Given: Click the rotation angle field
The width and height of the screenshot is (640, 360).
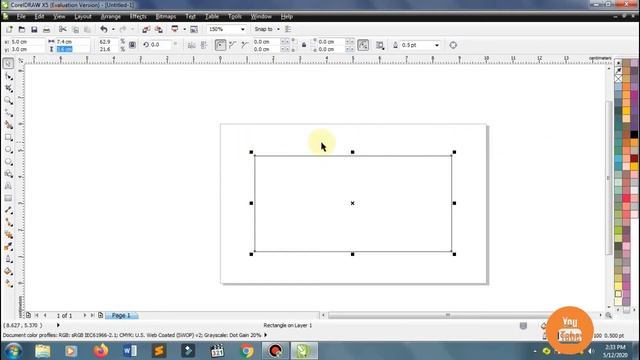Looking at the screenshot, I should coord(160,45).
